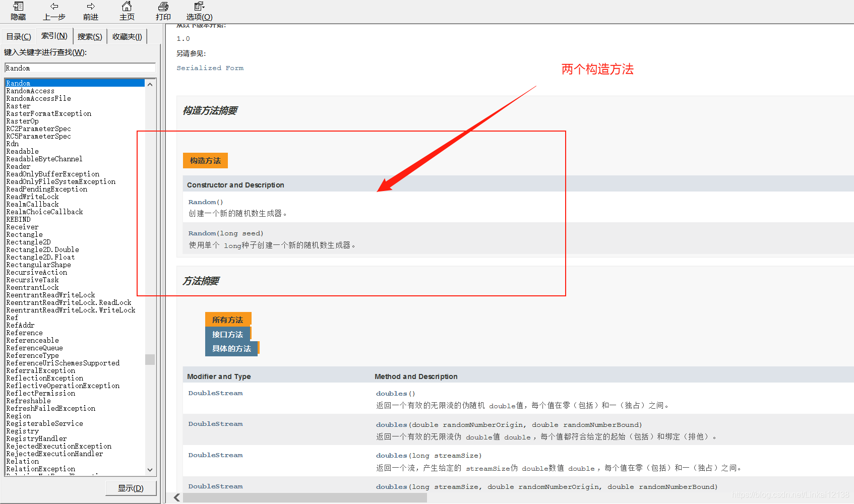Image resolution: width=854 pixels, height=504 pixels.
Task: Open the first DoubleStream return type link
Action: point(216,393)
